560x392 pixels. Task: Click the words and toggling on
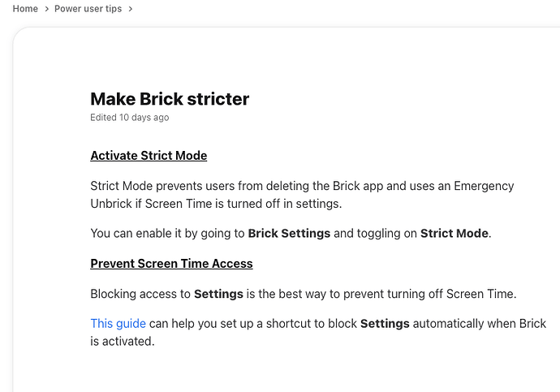coord(375,233)
